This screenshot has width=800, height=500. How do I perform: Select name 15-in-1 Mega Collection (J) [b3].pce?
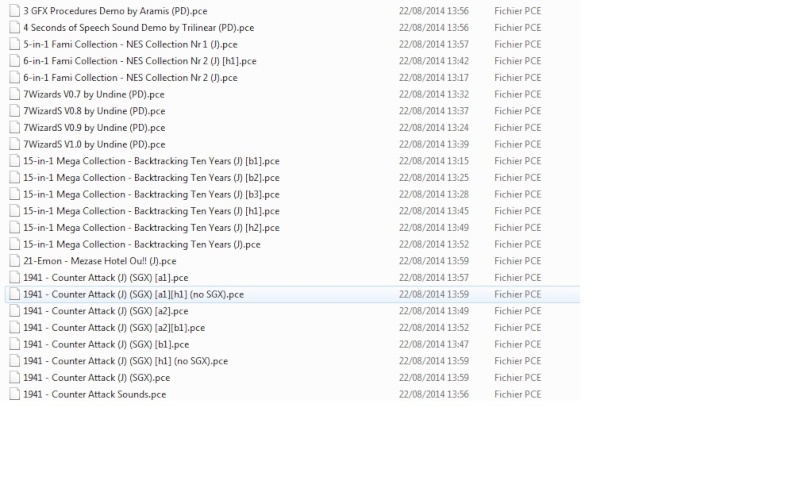coord(151,194)
